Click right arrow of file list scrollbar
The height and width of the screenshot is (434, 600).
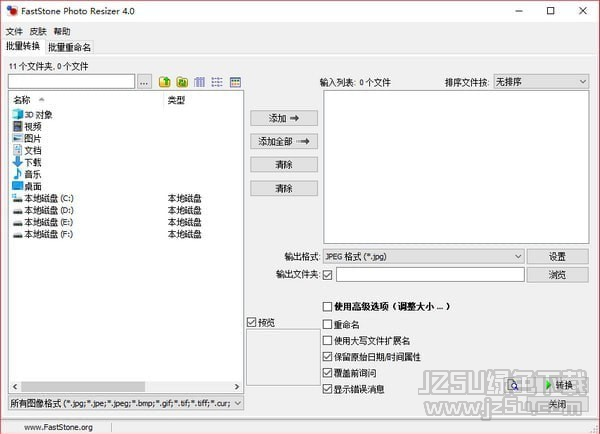(237, 387)
